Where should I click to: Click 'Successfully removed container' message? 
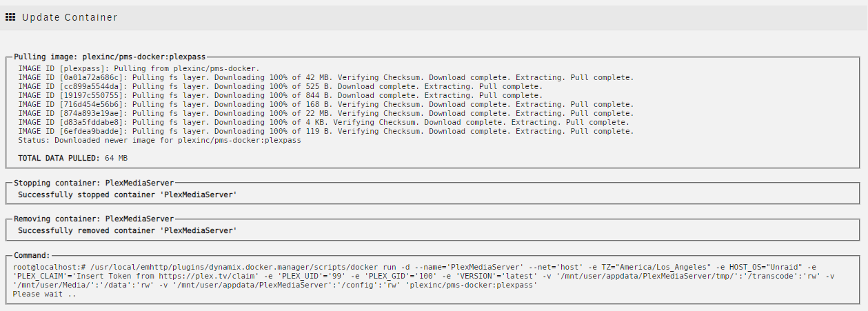click(127, 230)
